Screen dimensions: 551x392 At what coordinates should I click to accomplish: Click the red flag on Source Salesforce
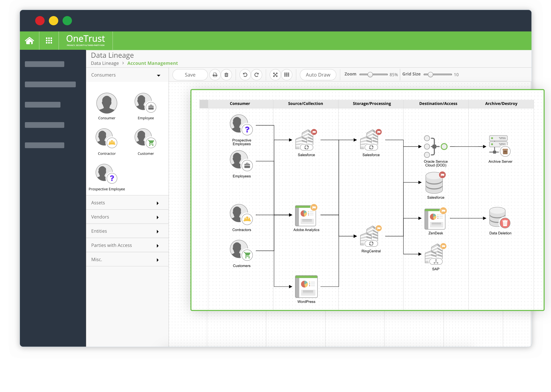click(314, 132)
